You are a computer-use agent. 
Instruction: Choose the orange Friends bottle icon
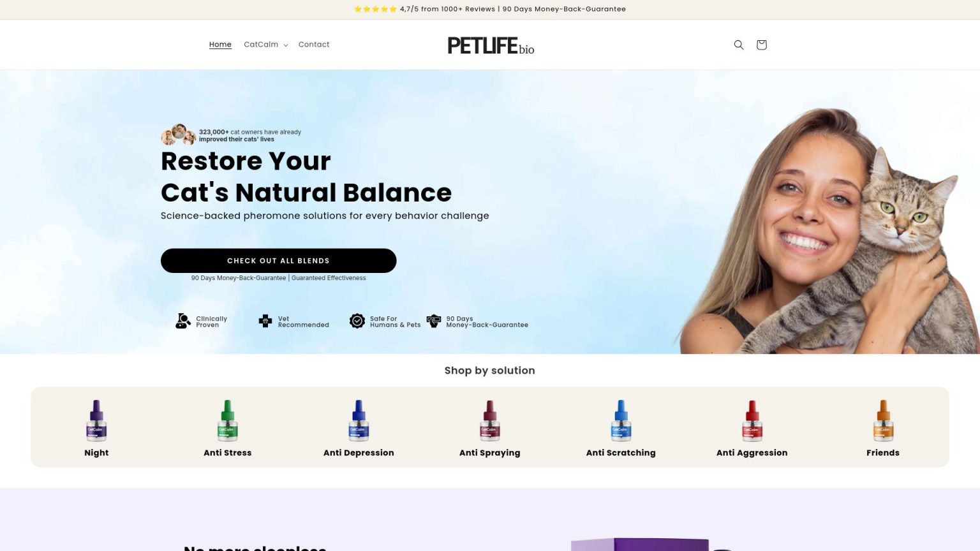click(x=883, y=421)
